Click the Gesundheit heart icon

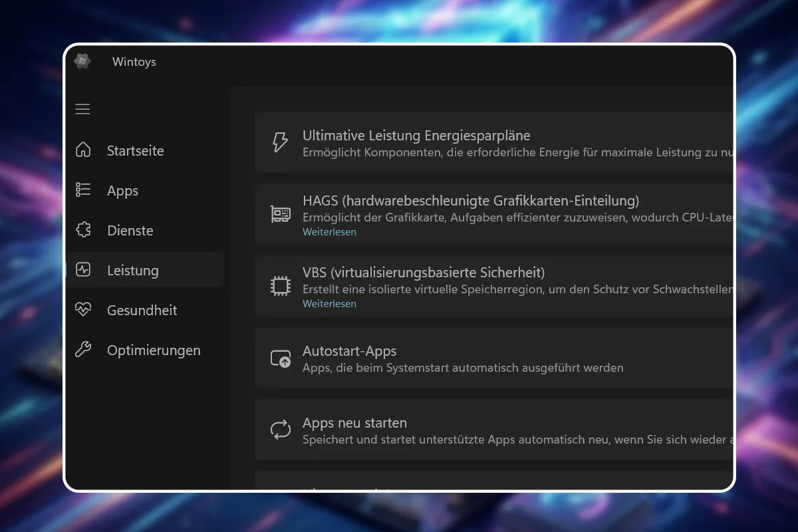click(82, 310)
